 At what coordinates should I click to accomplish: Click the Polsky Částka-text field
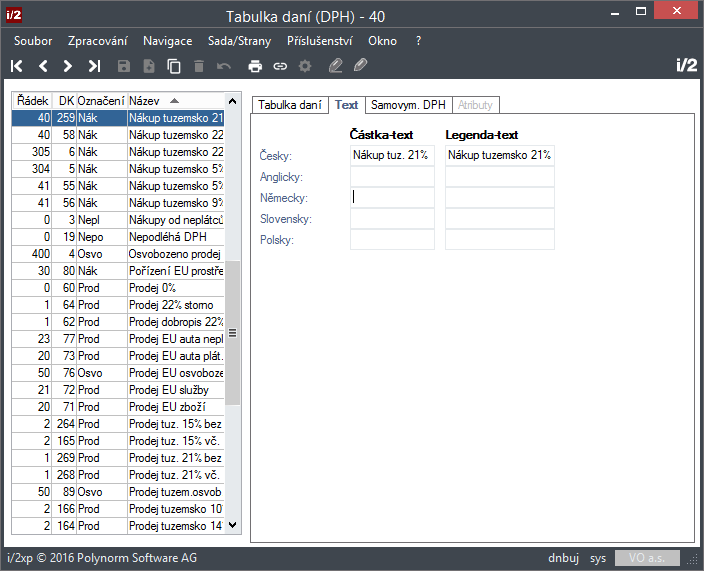click(392, 240)
